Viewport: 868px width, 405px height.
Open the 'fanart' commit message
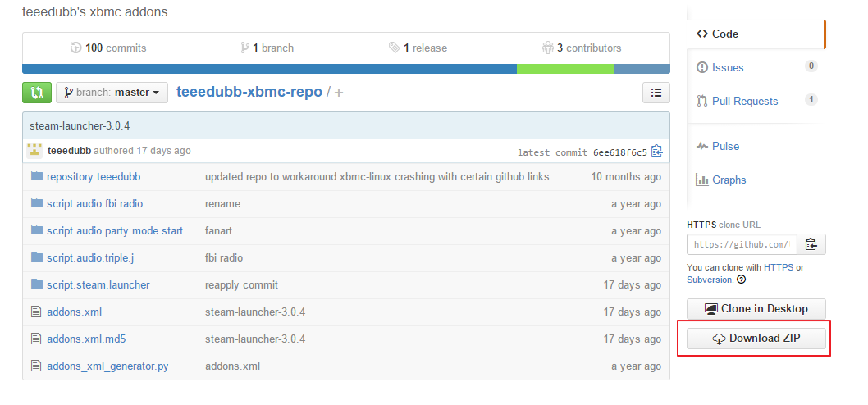[219, 230]
